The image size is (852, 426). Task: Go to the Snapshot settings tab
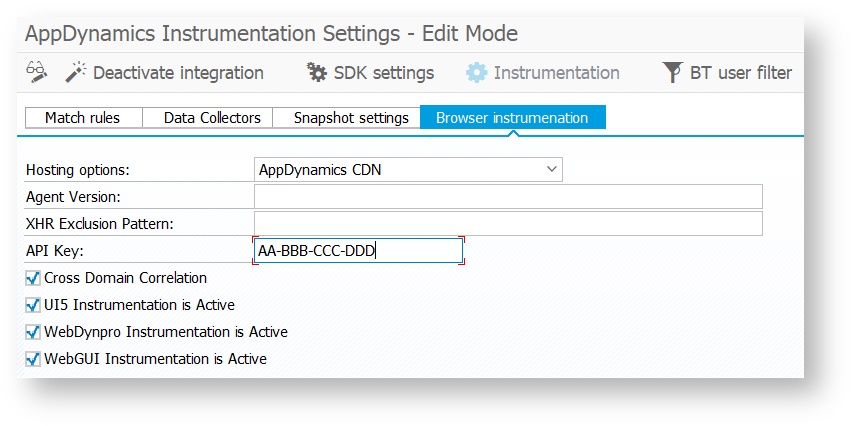pos(347,118)
